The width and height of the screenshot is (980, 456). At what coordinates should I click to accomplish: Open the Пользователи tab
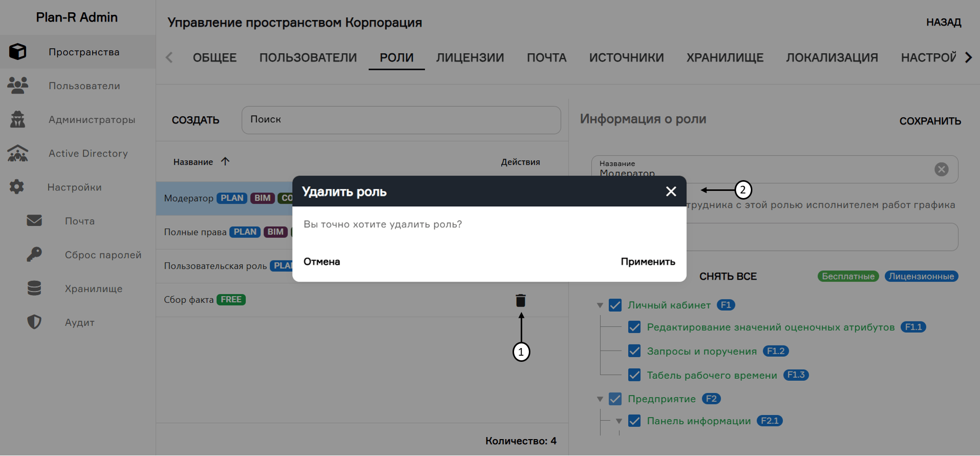pos(308,58)
